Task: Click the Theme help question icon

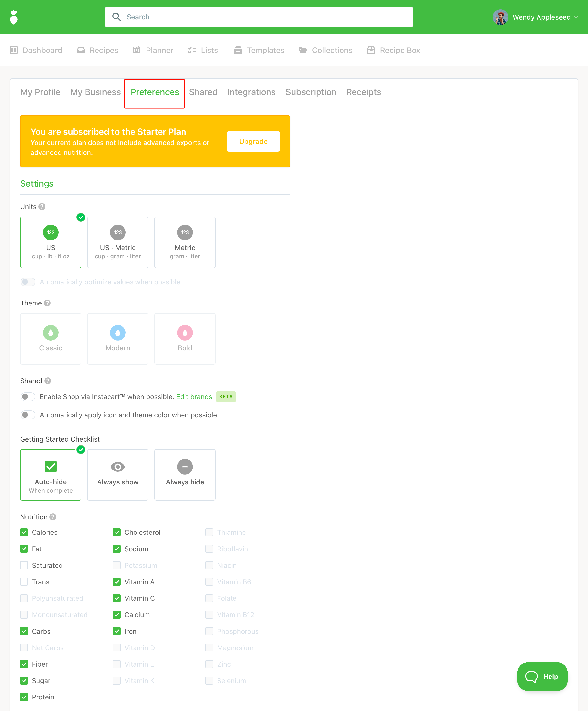Action: point(47,303)
